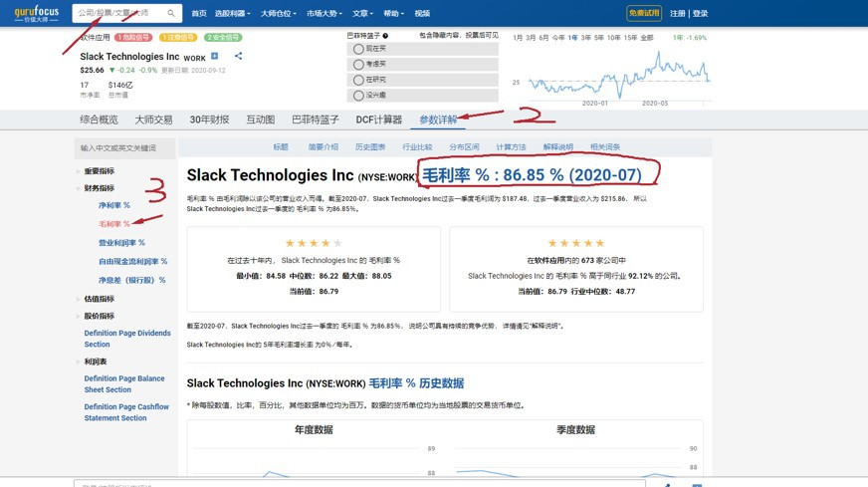Click the 登录 link
The height and width of the screenshot is (487, 868).
click(700, 13)
